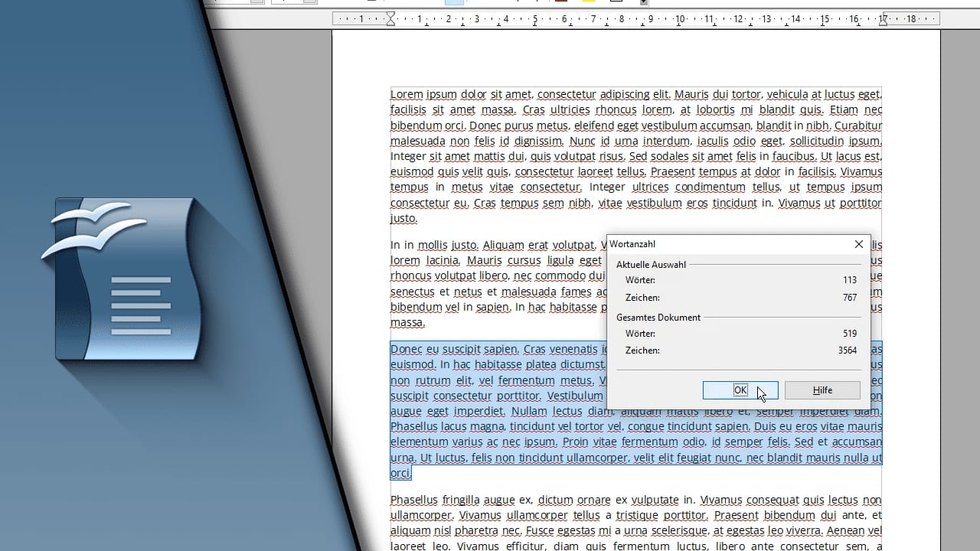Close the Wortanzahl dialog via X
Image resolution: width=980 pixels, height=551 pixels.
coord(858,244)
